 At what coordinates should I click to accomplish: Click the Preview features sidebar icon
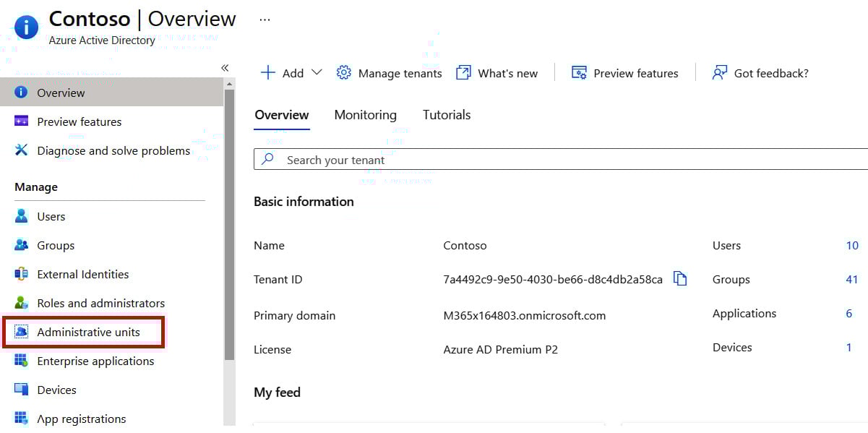21,121
